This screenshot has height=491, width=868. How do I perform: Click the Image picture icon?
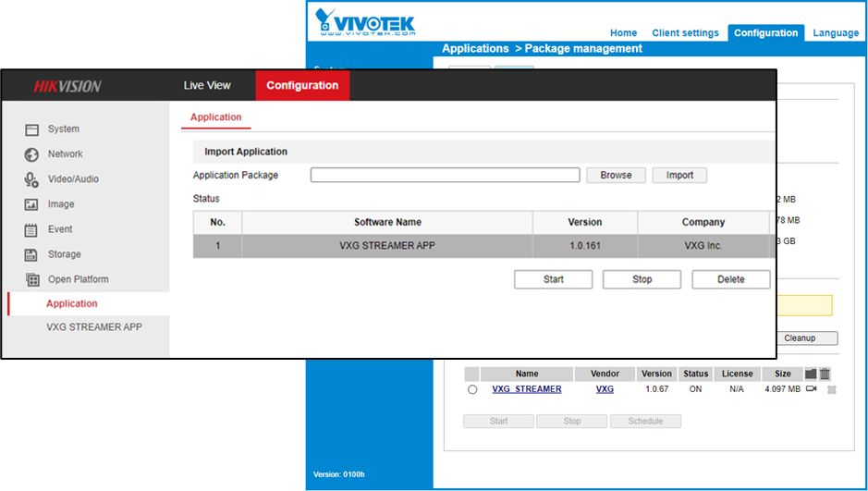[x=31, y=204]
